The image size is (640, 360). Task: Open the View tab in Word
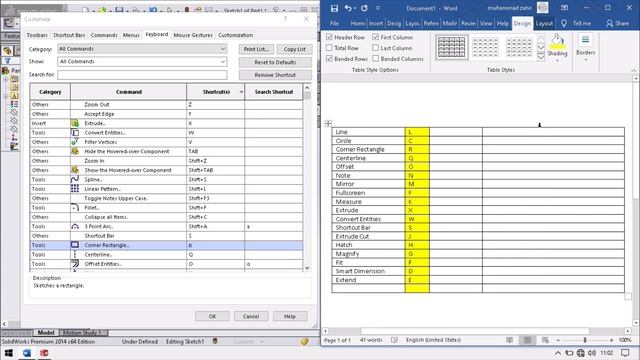[486, 24]
